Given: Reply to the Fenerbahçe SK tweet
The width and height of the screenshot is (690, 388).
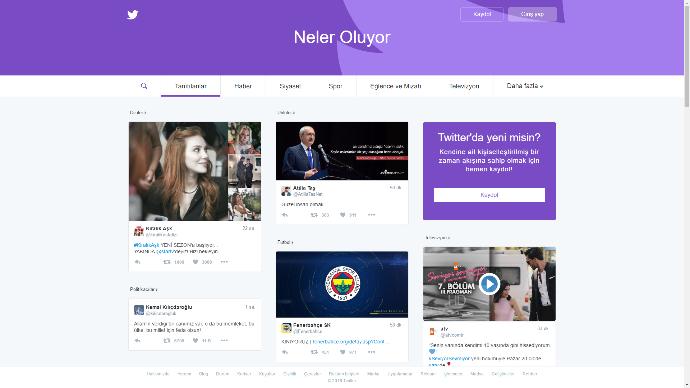Looking at the screenshot, I should point(285,352).
